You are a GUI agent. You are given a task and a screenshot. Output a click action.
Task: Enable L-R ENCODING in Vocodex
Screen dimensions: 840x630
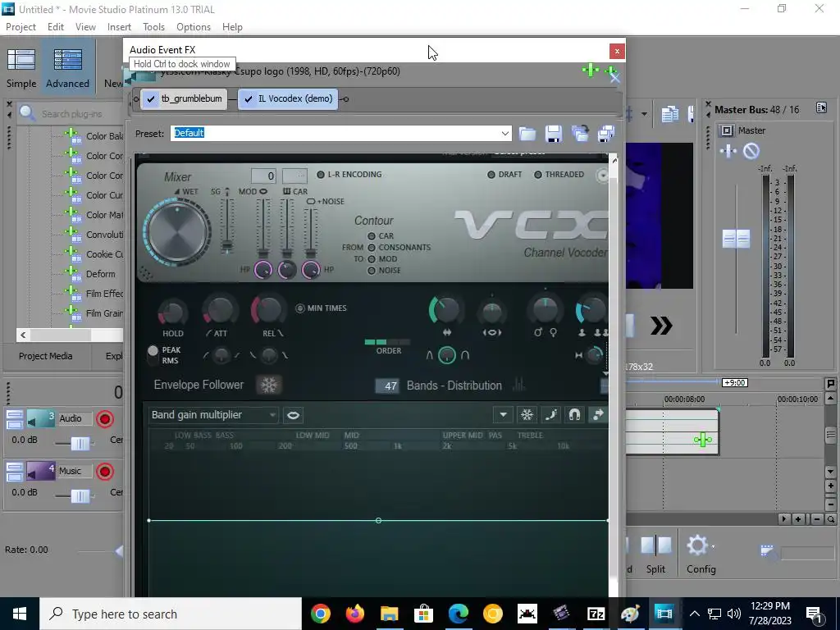click(321, 175)
